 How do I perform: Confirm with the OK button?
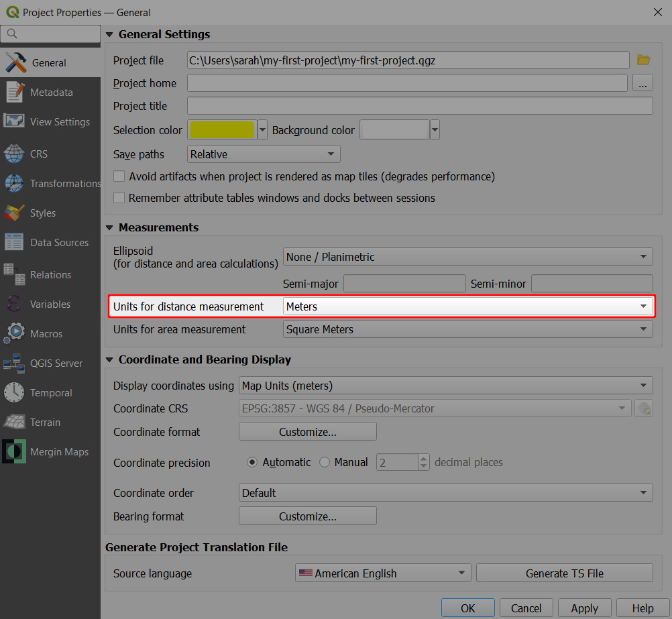point(467,608)
